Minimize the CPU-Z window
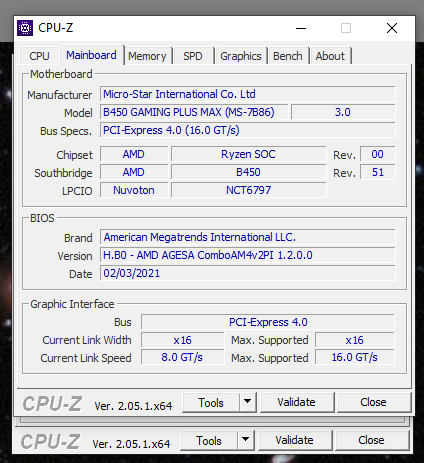This screenshot has height=463, width=424. point(301,28)
